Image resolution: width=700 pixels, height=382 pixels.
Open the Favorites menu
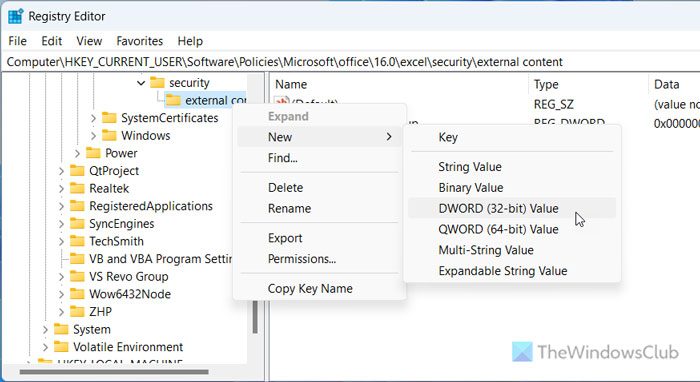[x=139, y=41]
